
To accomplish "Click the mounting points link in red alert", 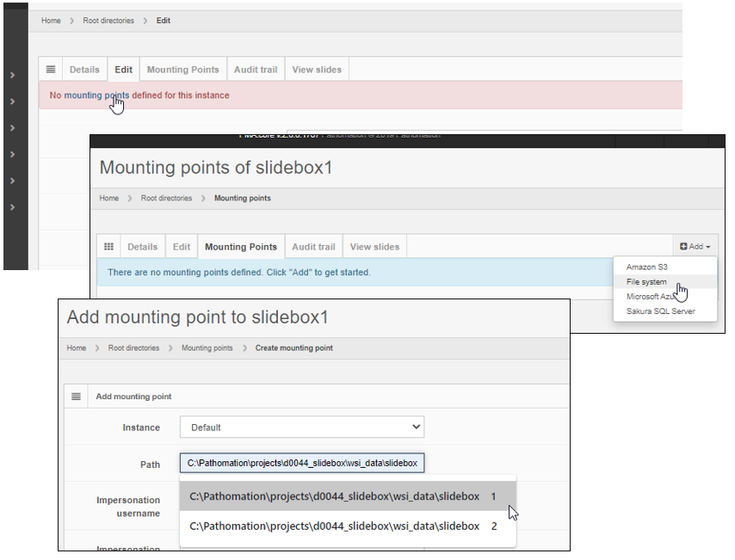I will point(96,95).
